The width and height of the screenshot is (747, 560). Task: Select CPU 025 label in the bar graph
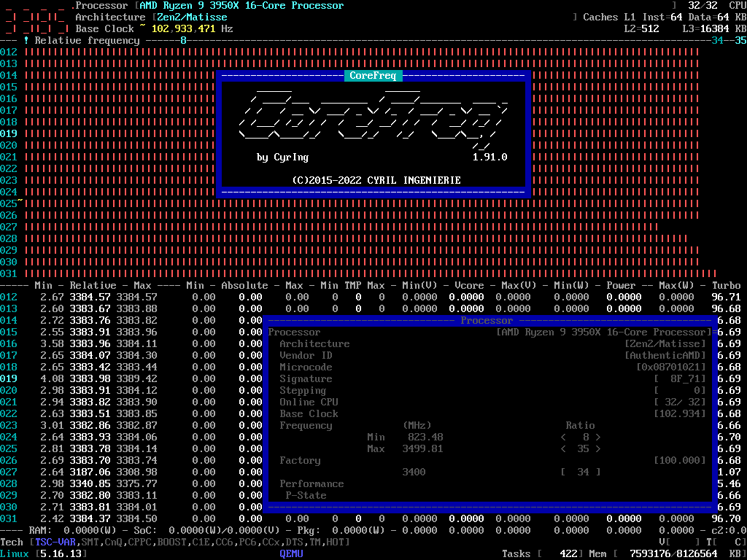[x=9, y=204]
